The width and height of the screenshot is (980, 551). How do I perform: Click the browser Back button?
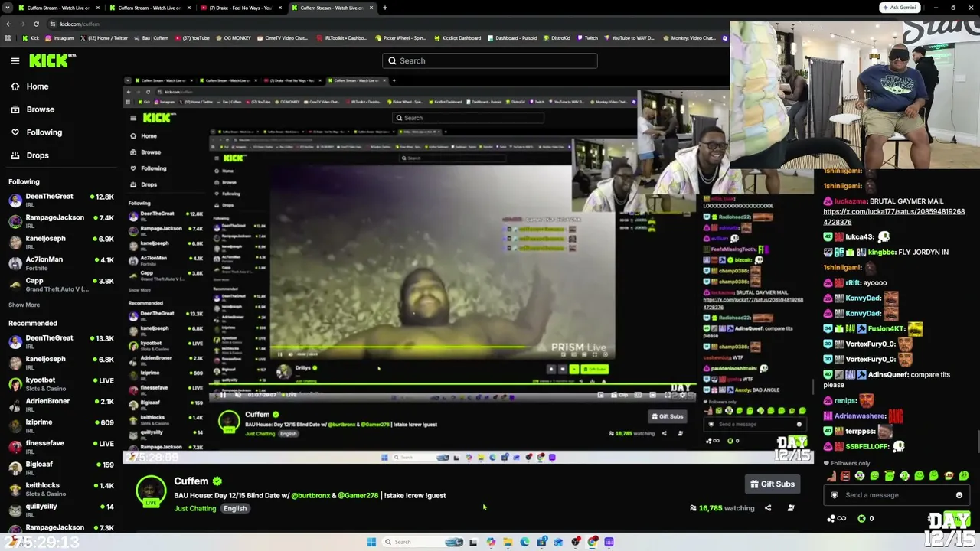tap(8, 24)
